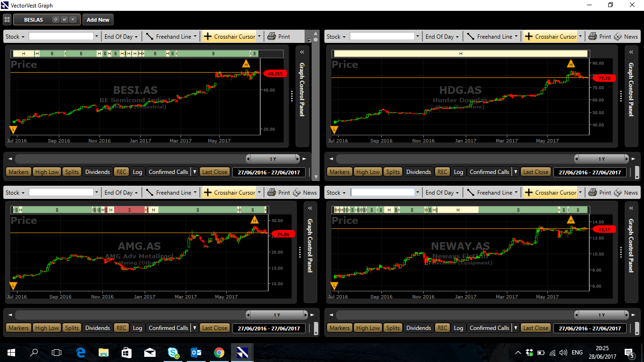Viewport: 644px width, 362px height.
Task: Toggle High Low under the HDG.AS chart
Action: point(368,172)
